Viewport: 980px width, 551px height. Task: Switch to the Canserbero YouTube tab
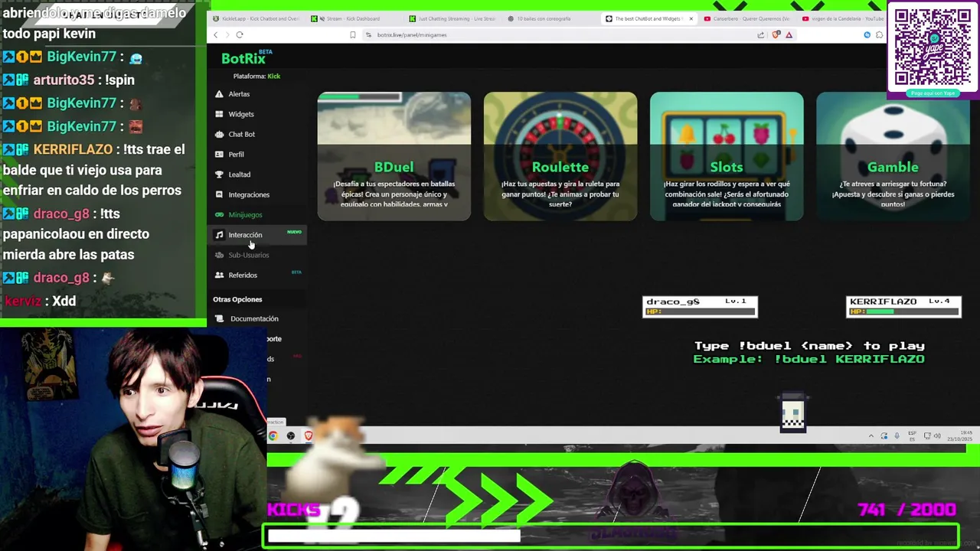(x=747, y=18)
